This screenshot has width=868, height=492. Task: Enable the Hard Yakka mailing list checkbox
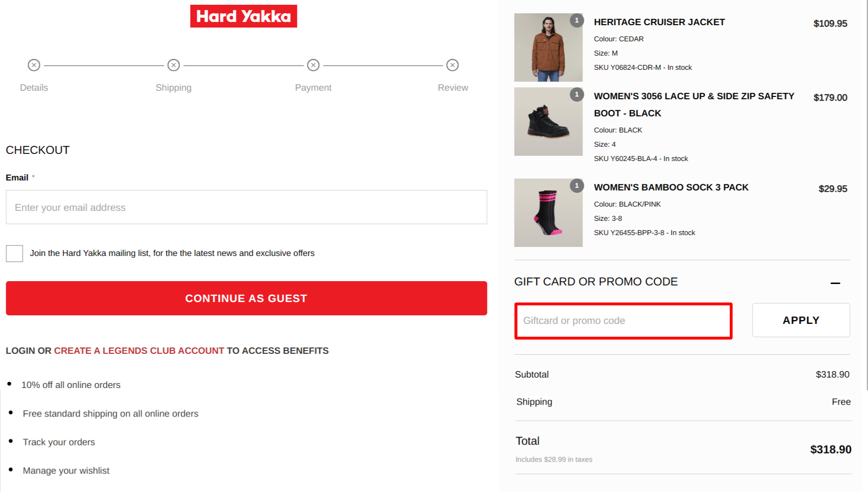coord(14,253)
